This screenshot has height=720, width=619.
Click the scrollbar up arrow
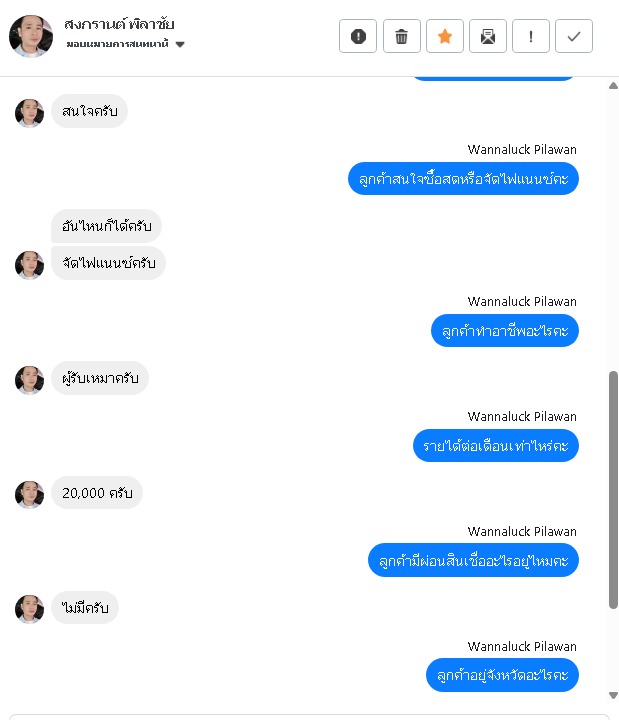pyautogui.click(x=613, y=86)
